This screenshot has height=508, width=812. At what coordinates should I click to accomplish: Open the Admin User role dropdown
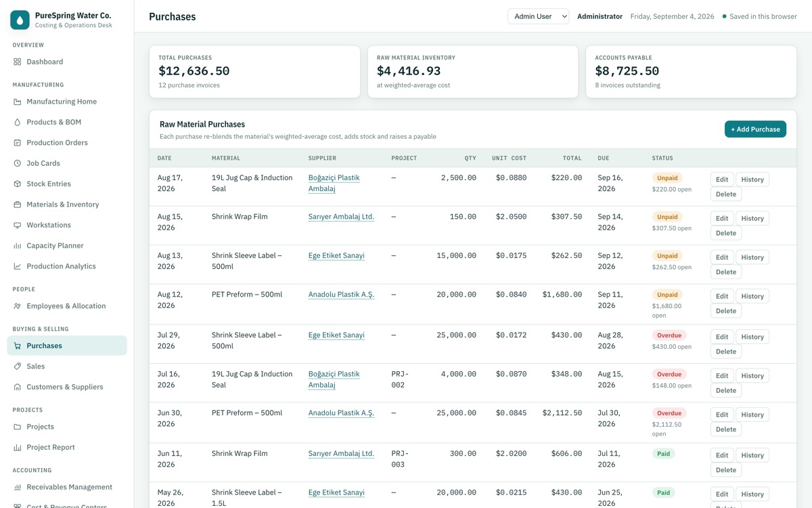tap(539, 16)
